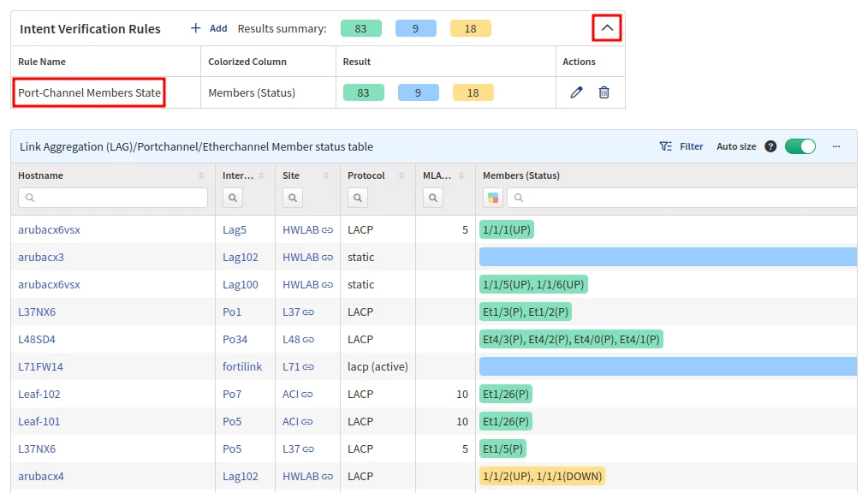This screenshot has width=868, height=493.
Task: Open the arubacx3 hostname link
Action: (41, 257)
